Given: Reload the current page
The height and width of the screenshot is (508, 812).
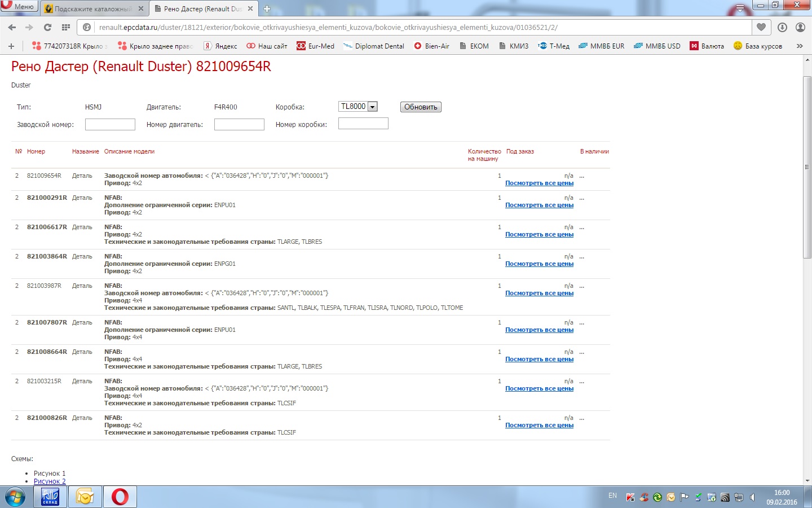Looking at the screenshot, I should tap(47, 27).
